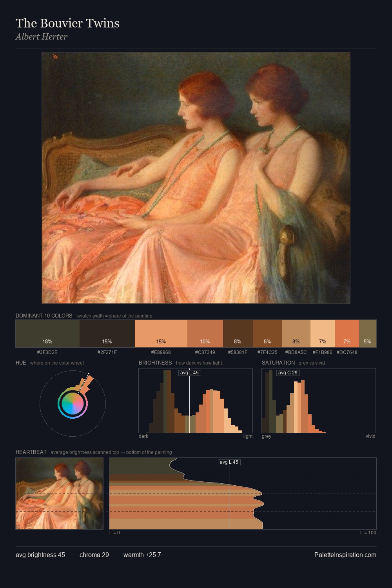Click the hex code text '#DC7648'

point(347,352)
